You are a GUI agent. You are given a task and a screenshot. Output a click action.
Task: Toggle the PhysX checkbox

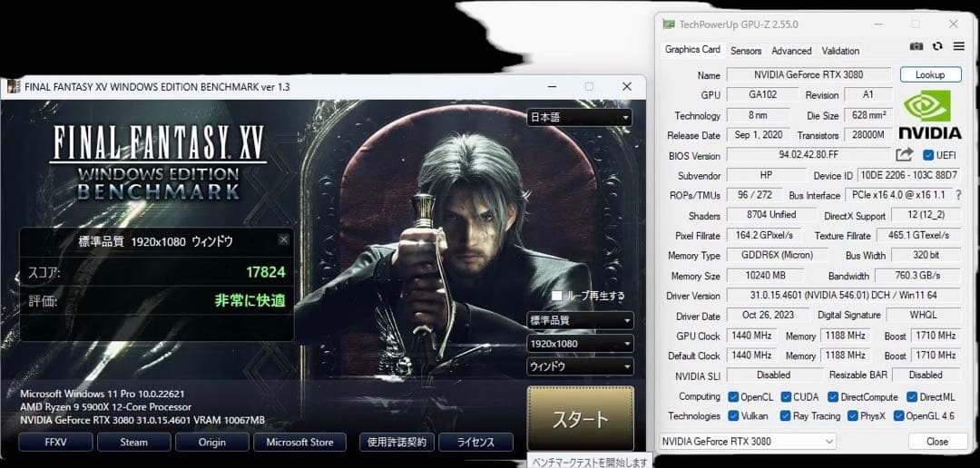coord(853,415)
